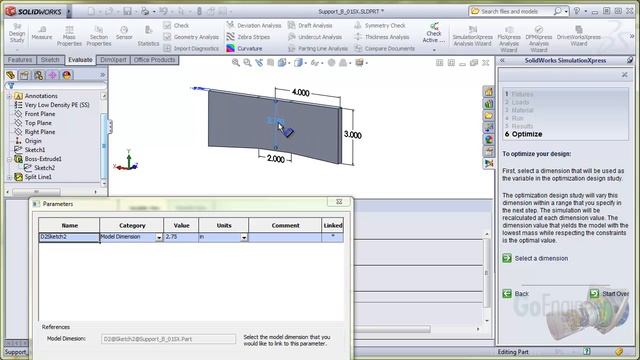This screenshot has width=640, height=360.
Task: Select Top Plane in tree
Action: [38, 123]
